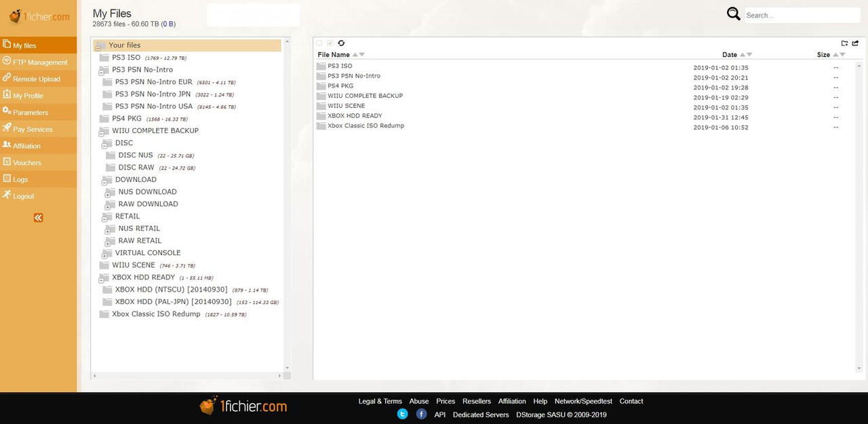Collapse the DOWNLOAD tree node
Image resolution: width=868 pixels, height=424 pixels.
pyautogui.click(x=104, y=182)
